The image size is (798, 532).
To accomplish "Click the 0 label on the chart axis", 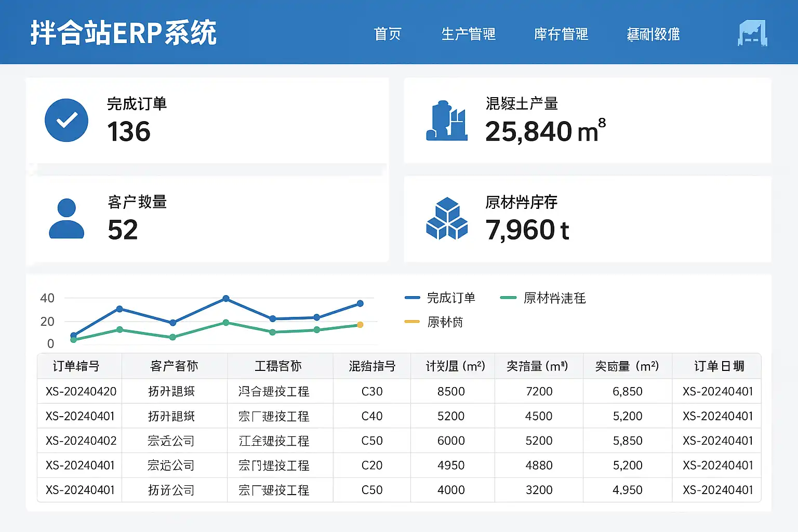I will pos(50,343).
